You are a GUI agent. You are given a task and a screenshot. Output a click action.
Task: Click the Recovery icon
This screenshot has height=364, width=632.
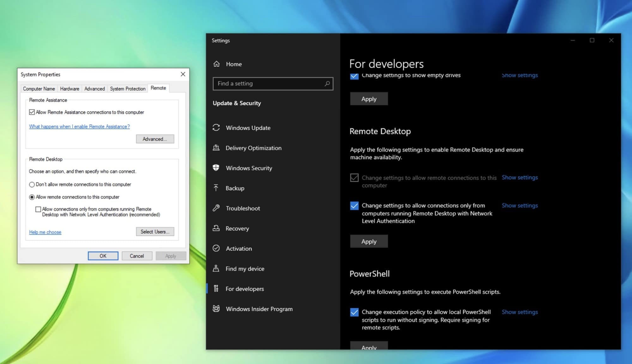click(x=216, y=228)
